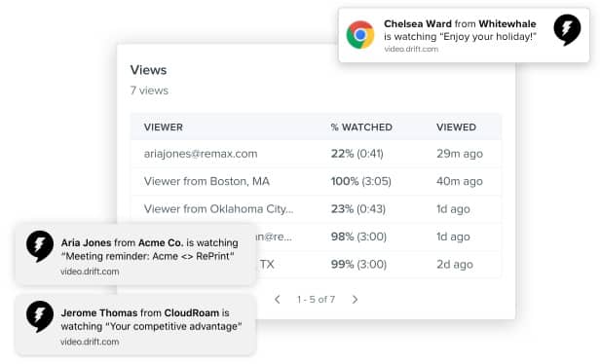Image resolution: width=600 pixels, height=364 pixels.
Task: Click Drift bolt icon in Chelsea Ward notification
Action: coord(567,30)
